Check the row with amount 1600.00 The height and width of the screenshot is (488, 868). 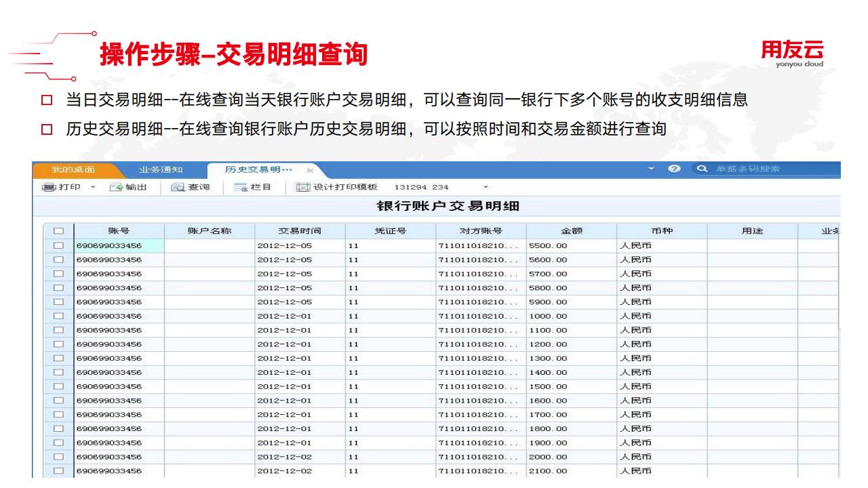(58, 400)
